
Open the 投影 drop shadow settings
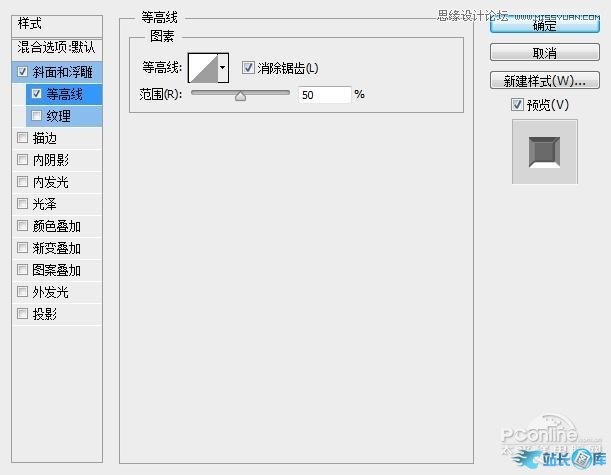(45, 314)
